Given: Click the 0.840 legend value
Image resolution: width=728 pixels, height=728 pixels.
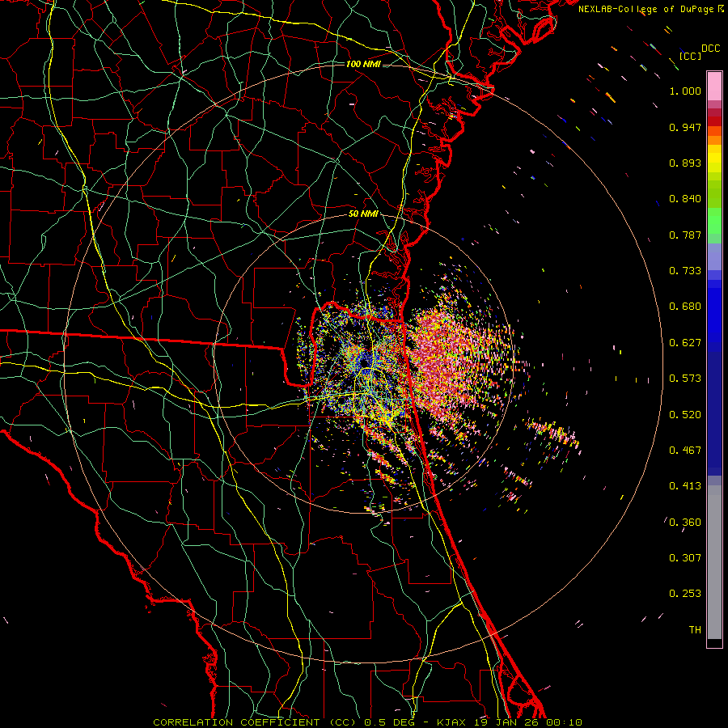Looking at the screenshot, I should coord(685,199).
